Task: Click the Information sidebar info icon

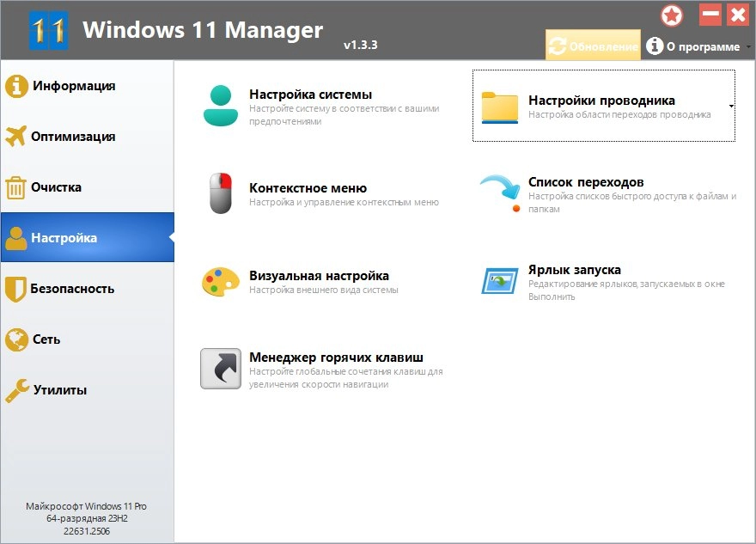Action: click(x=16, y=86)
